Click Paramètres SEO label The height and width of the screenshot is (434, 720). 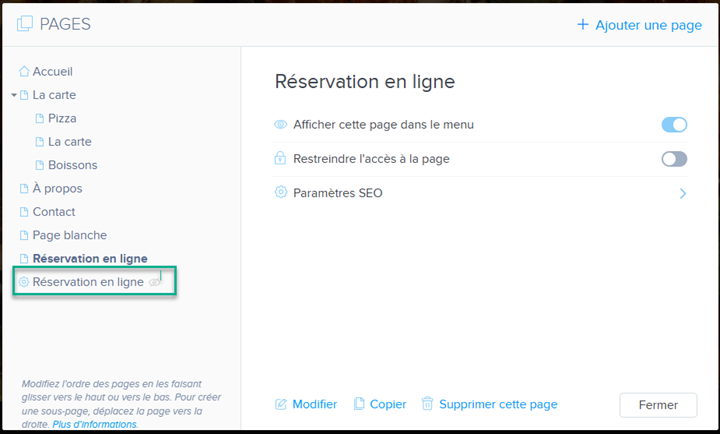point(338,193)
